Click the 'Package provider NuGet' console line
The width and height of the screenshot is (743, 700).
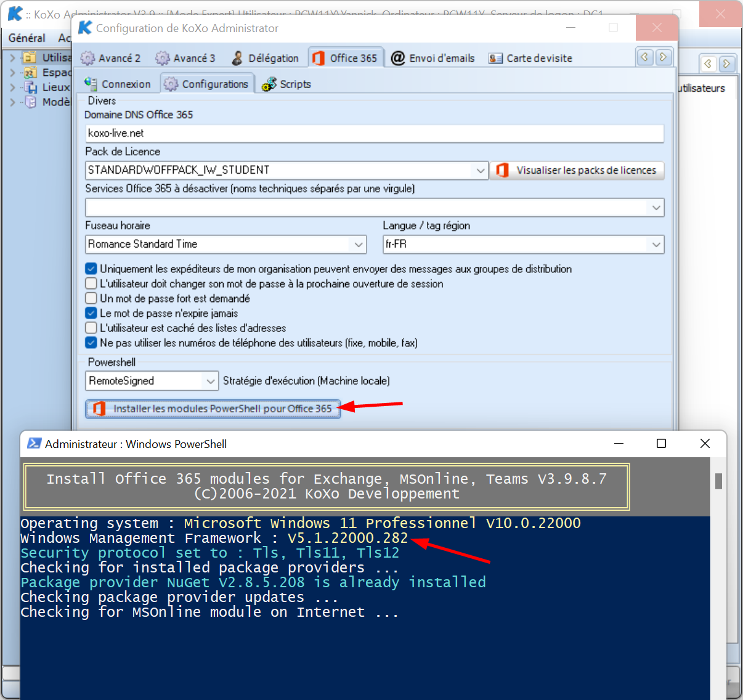[253, 582]
